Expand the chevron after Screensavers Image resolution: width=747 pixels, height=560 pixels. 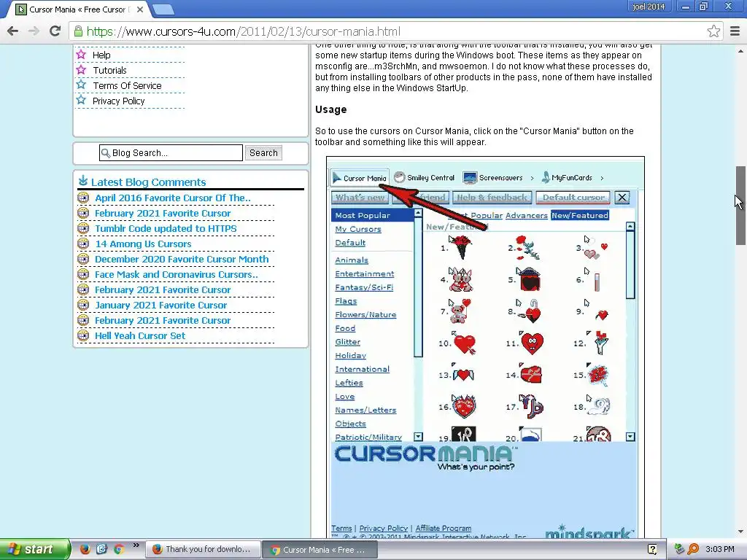[532, 178]
